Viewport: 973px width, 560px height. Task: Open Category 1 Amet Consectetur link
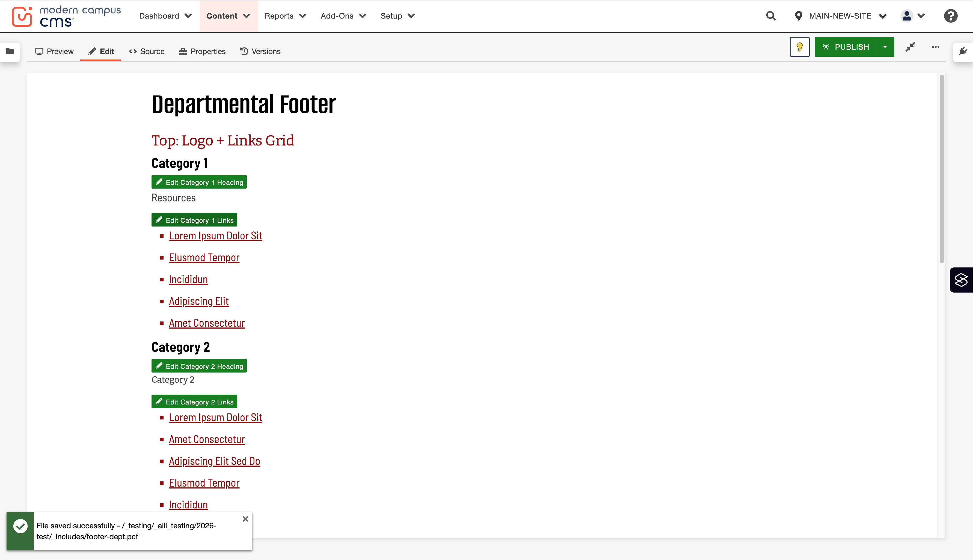(207, 323)
